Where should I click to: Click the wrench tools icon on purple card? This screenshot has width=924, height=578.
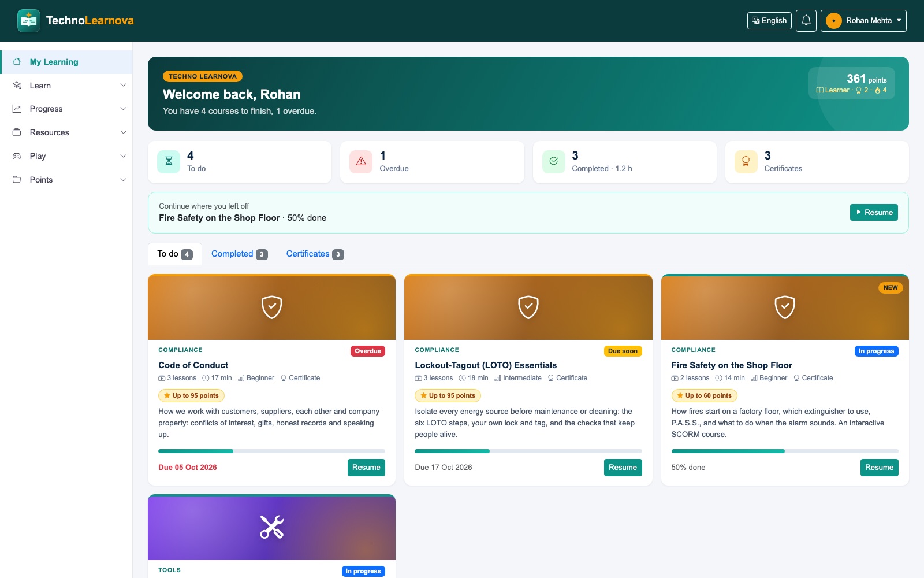pos(272,527)
